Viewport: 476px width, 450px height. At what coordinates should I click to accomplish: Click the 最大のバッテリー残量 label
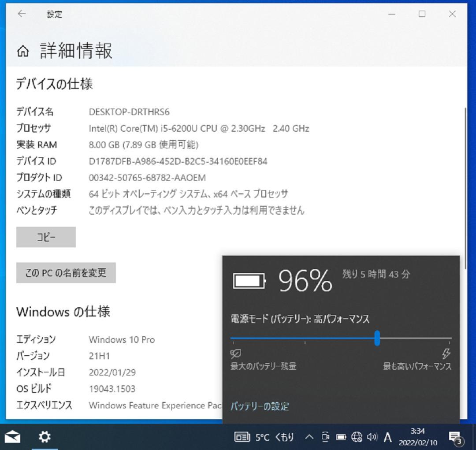pos(263,366)
